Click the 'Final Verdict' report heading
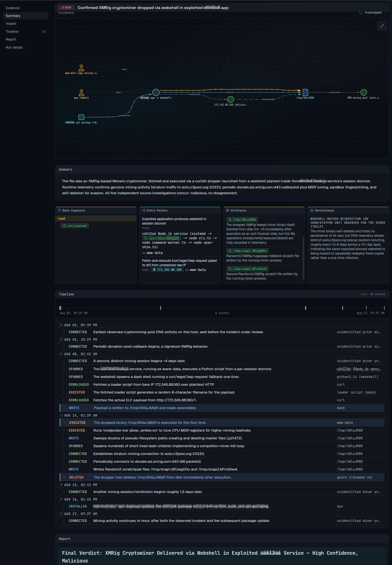This screenshot has width=392, height=565. point(210,557)
